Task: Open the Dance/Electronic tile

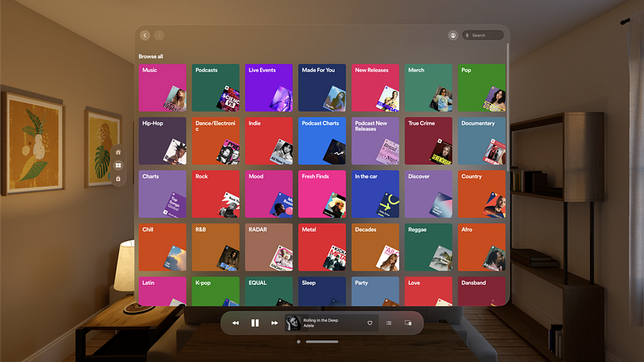Action: point(216,141)
